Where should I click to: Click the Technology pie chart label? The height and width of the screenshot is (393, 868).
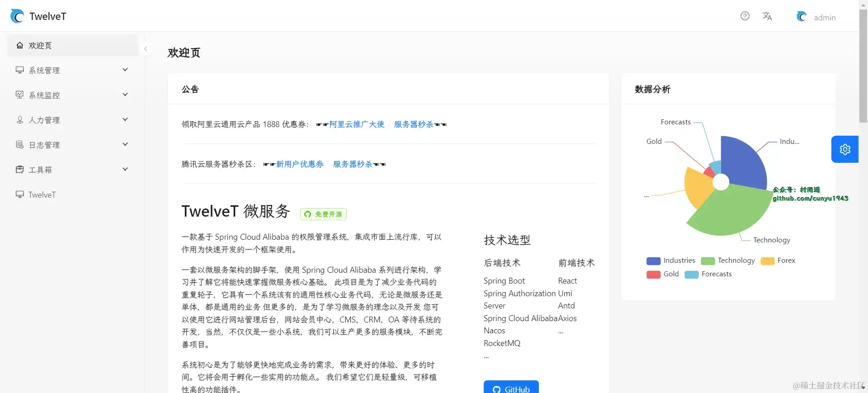coord(772,240)
